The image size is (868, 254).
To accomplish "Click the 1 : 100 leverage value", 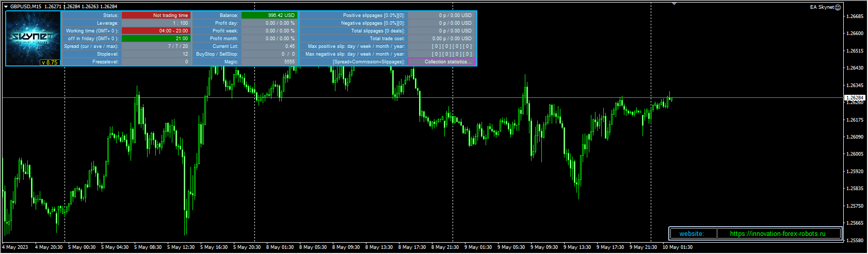I will pyautogui.click(x=156, y=23).
